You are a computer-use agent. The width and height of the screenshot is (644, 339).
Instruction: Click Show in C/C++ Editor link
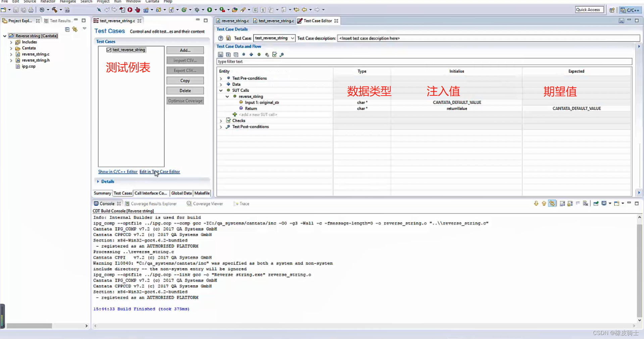pos(118,172)
